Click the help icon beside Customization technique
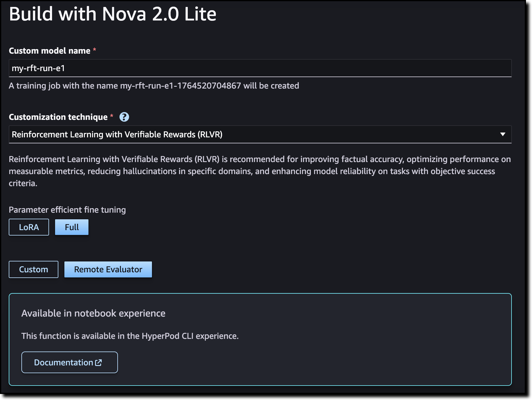Screen dimensions: 532x400 pos(124,117)
